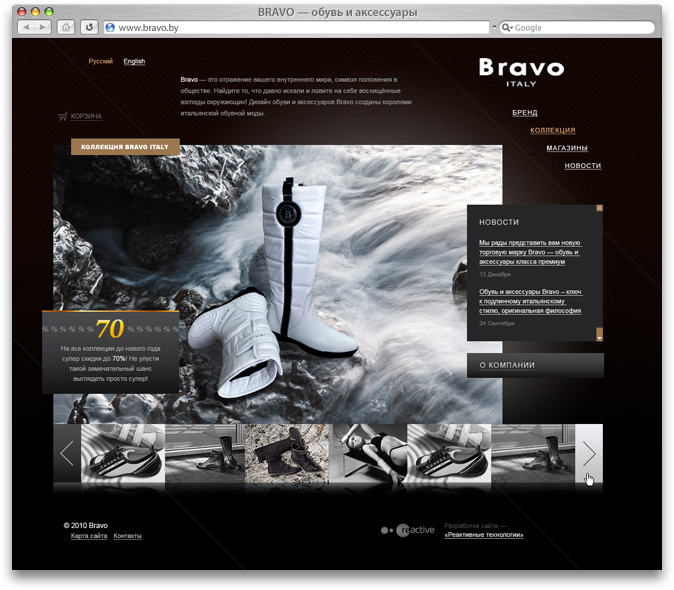Open the browser home page icon
The image size is (674, 590).
point(65,28)
